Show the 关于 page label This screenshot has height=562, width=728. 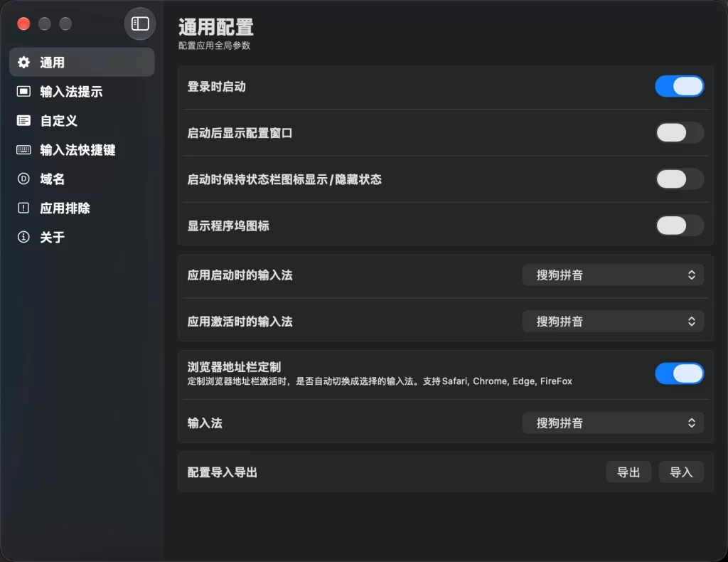(52, 238)
